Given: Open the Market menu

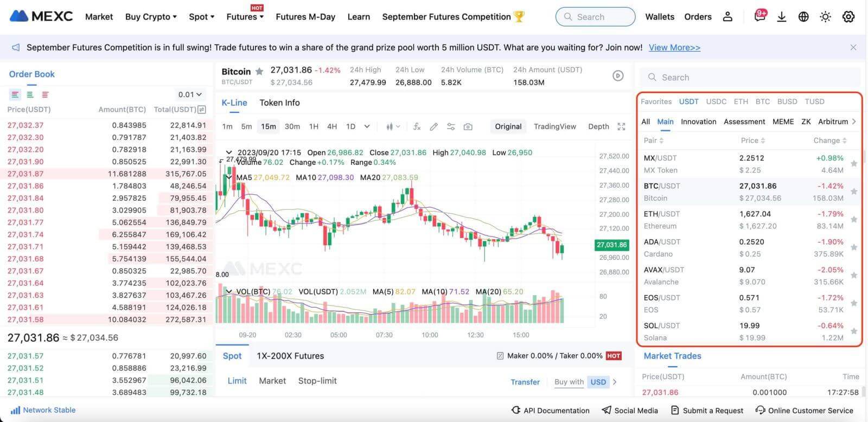Looking at the screenshot, I should [99, 17].
